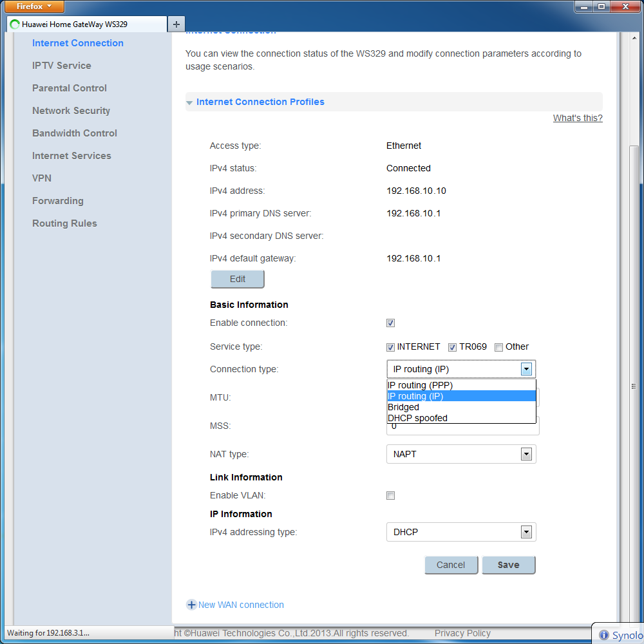
Task: Uncheck the INTERNET service type
Action: point(391,348)
